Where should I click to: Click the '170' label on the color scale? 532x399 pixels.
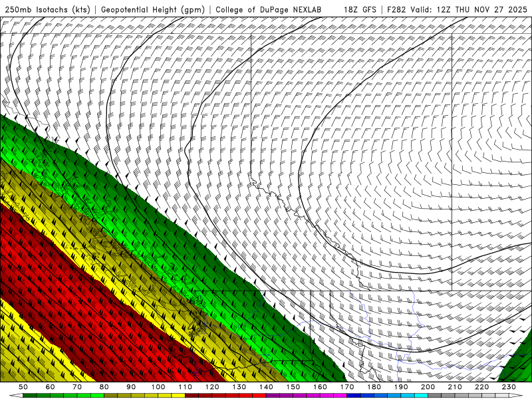347,387
